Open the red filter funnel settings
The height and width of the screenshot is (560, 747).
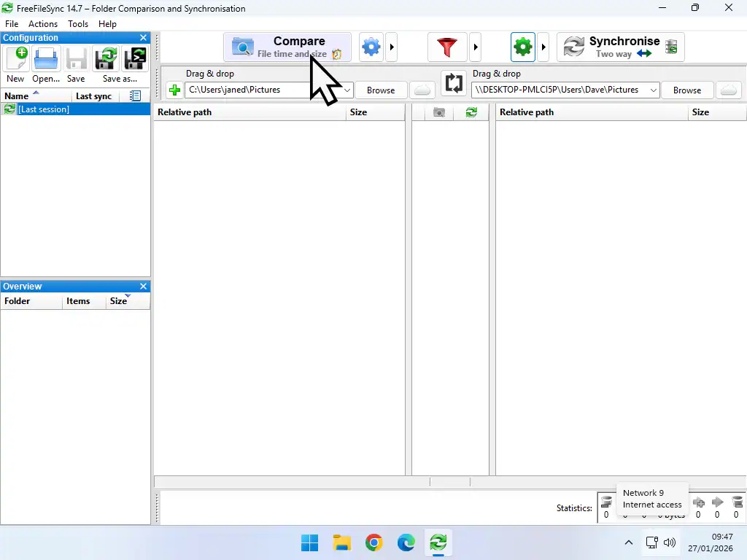point(447,46)
